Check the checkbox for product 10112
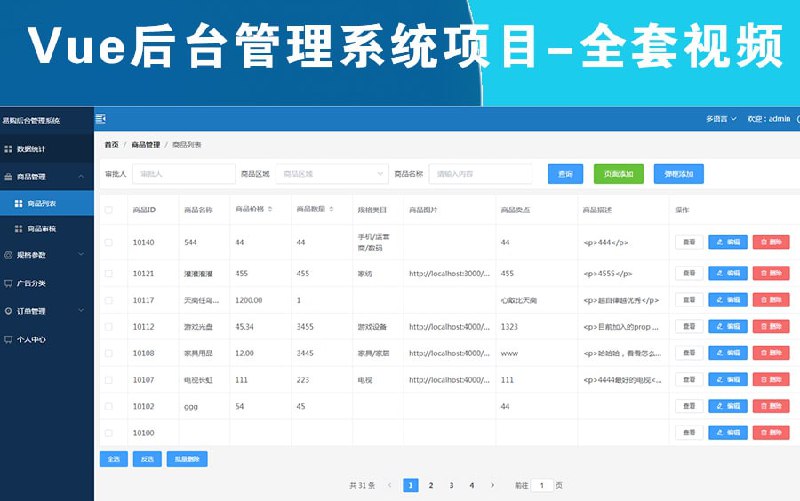The height and width of the screenshot is (501, 800). pyautogui.click(x=109, y=327)
